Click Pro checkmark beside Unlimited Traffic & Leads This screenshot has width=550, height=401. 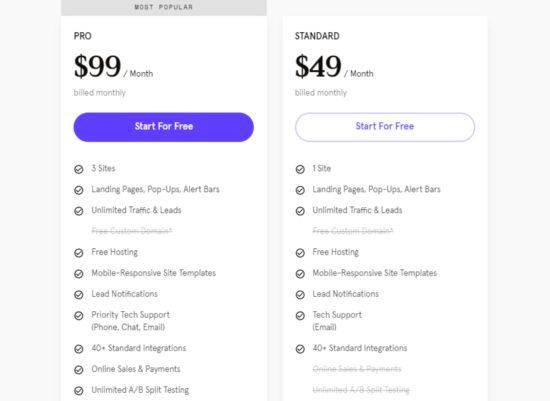79,211
